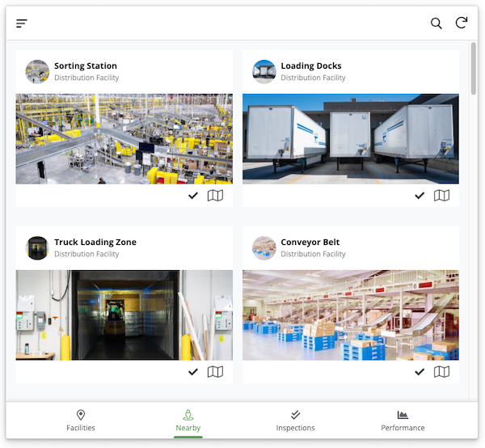Click the checkmark on Sorting Station card
Image resolution: width=485 pixels, height=448 pixels.
(x=193, y=196)
